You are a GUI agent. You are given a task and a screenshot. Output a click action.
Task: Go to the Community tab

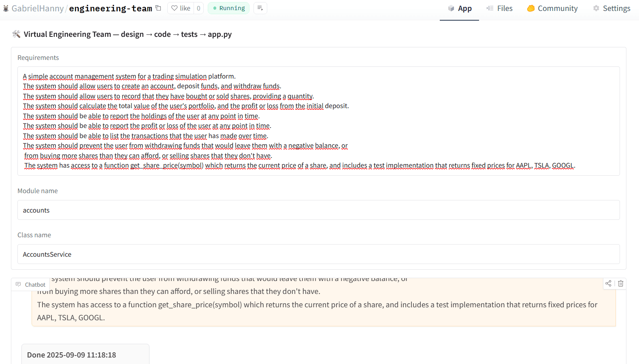point(552,9)
